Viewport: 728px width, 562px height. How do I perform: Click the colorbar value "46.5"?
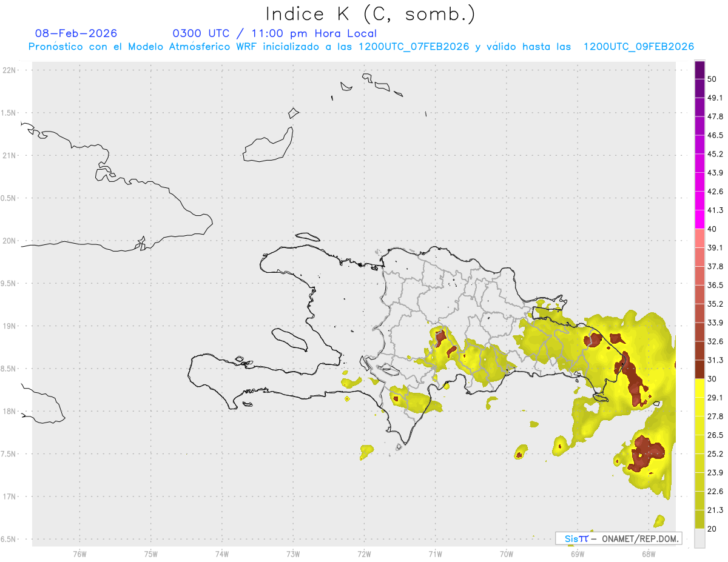tap(715, 135)
